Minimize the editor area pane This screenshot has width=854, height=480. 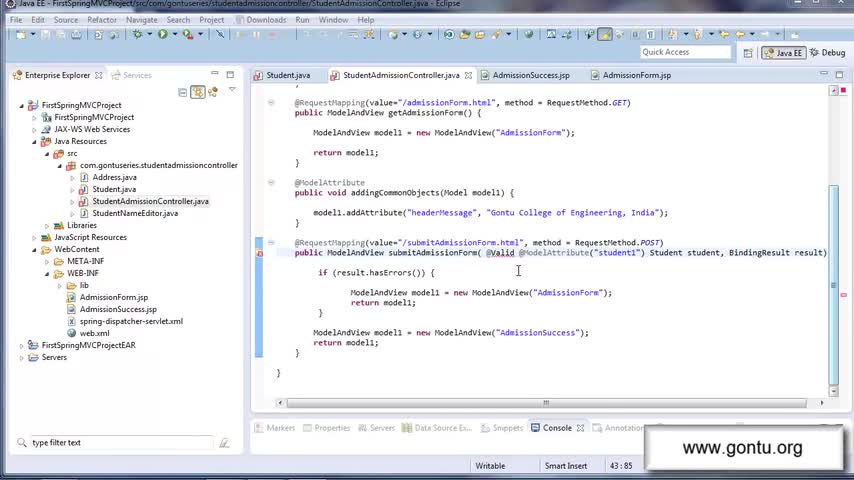pyautogui.click(x=824, y=73)
